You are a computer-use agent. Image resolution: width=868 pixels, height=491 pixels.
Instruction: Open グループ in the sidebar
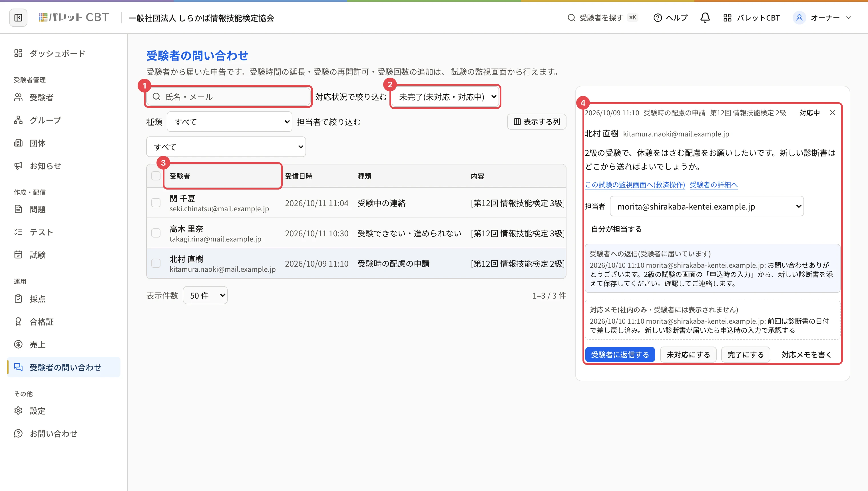click(64, 120)
